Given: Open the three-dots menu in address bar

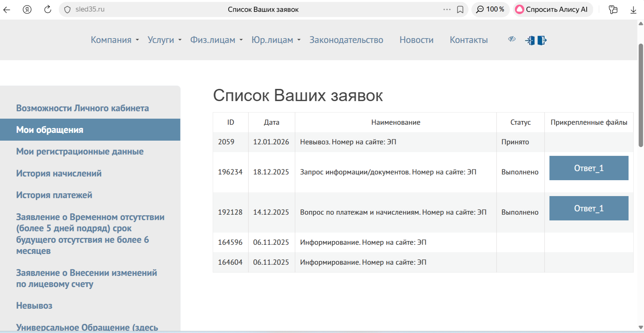Looking at the screenshot, I should click(x=447, y=9).
